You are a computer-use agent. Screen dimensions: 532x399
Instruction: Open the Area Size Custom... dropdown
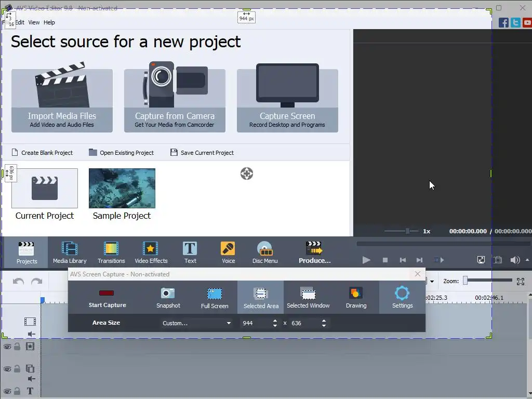pos(196,323)
